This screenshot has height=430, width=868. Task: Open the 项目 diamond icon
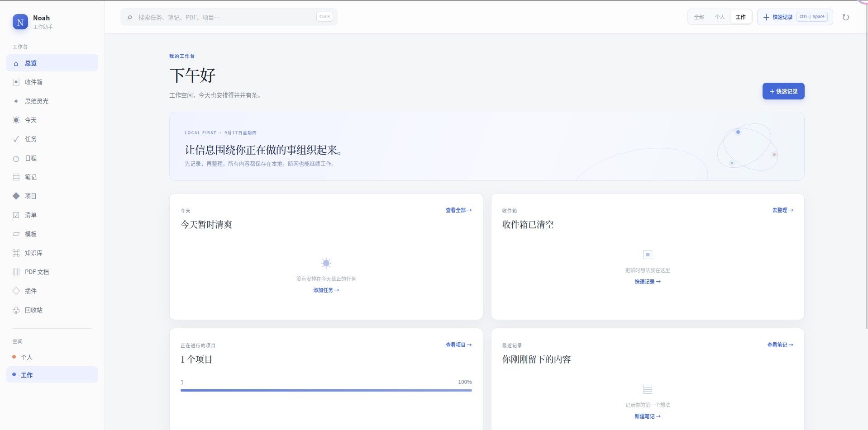(16, 196)
